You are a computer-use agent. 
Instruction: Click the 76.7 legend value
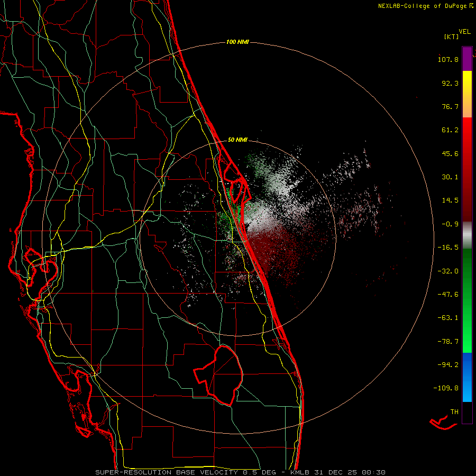pyautogui.click(x=450, y=106)
